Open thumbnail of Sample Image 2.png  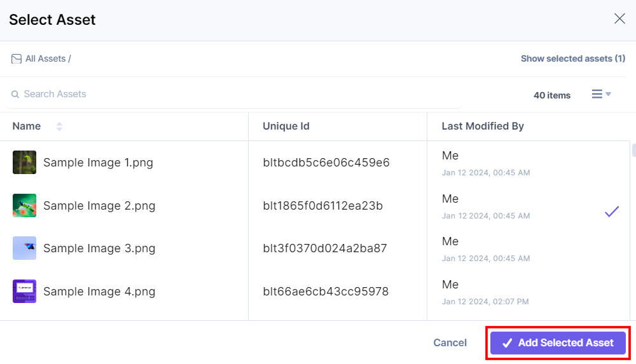click(x=24, y=206)
